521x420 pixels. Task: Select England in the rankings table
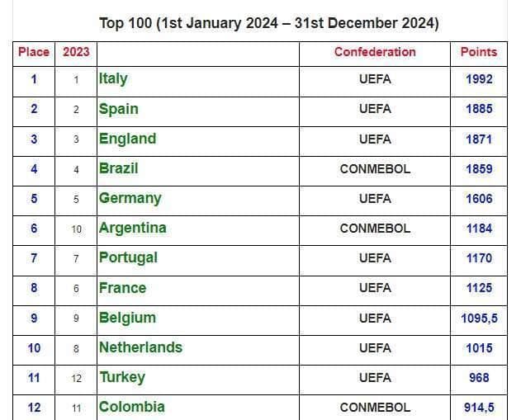128,139
